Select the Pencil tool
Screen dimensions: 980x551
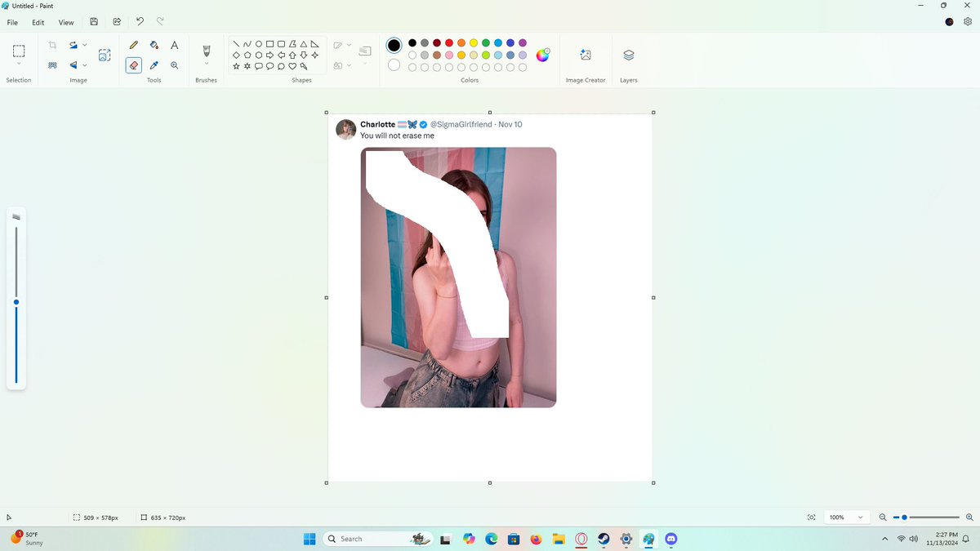[x=134, y=46]
